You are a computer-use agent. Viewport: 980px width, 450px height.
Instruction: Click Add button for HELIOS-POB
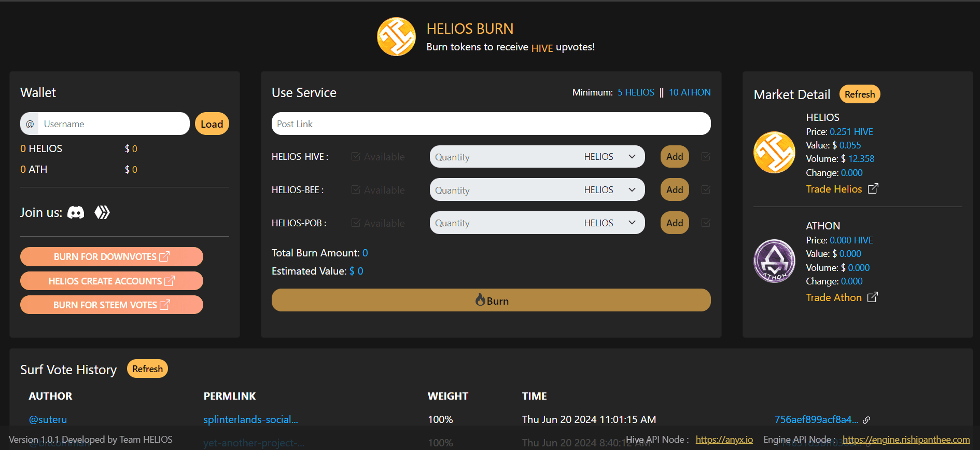[x=675, y=223]
